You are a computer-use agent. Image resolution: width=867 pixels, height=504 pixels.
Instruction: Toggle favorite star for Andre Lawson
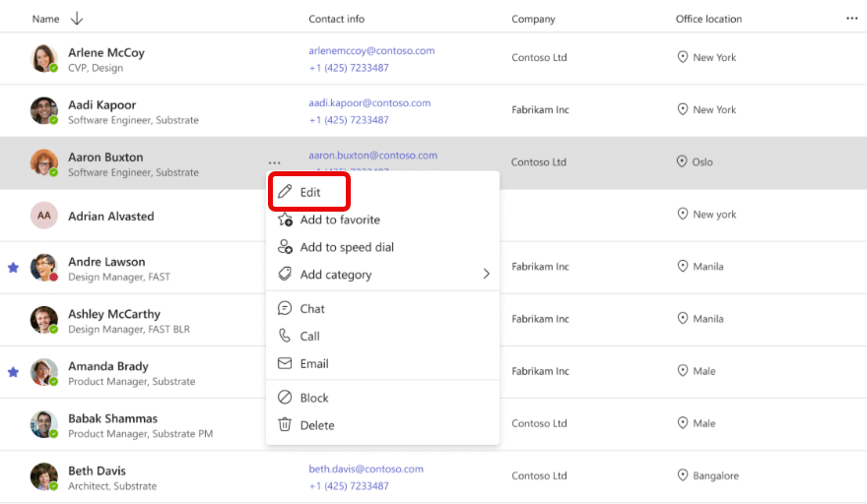tap(13, 268)
